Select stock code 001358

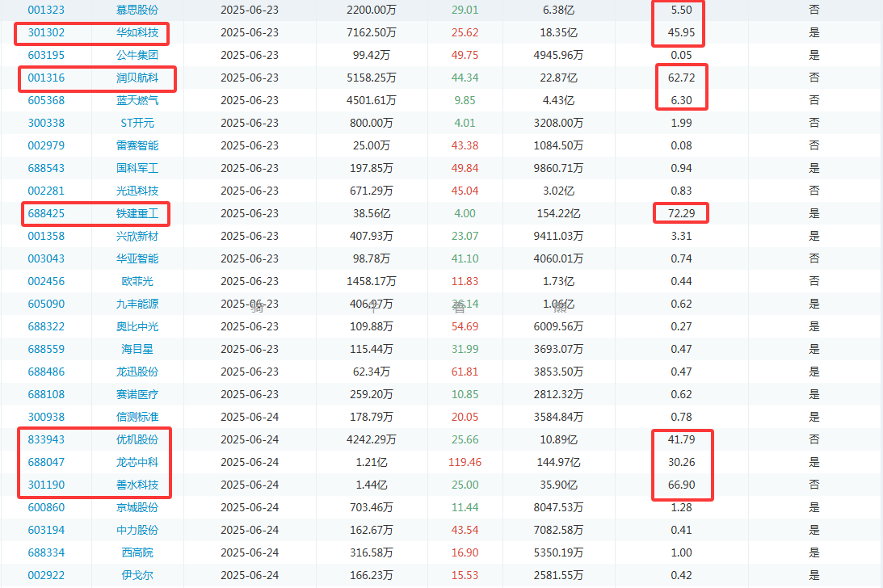tap(46, 236)
